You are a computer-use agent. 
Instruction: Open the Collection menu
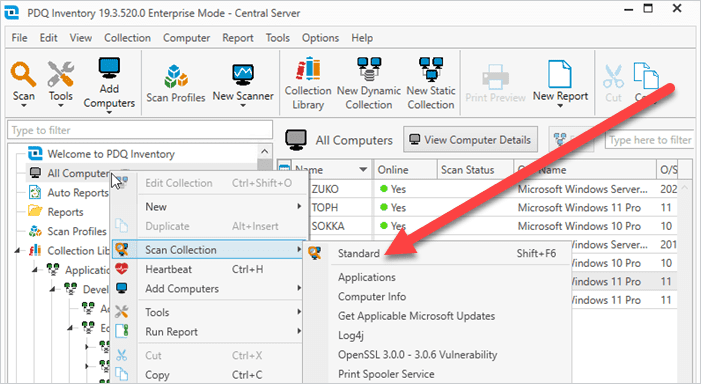click(127, 38)
